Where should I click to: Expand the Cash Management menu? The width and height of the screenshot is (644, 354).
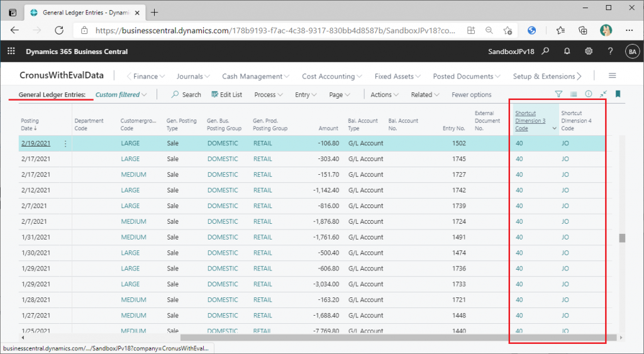point(255,76)
